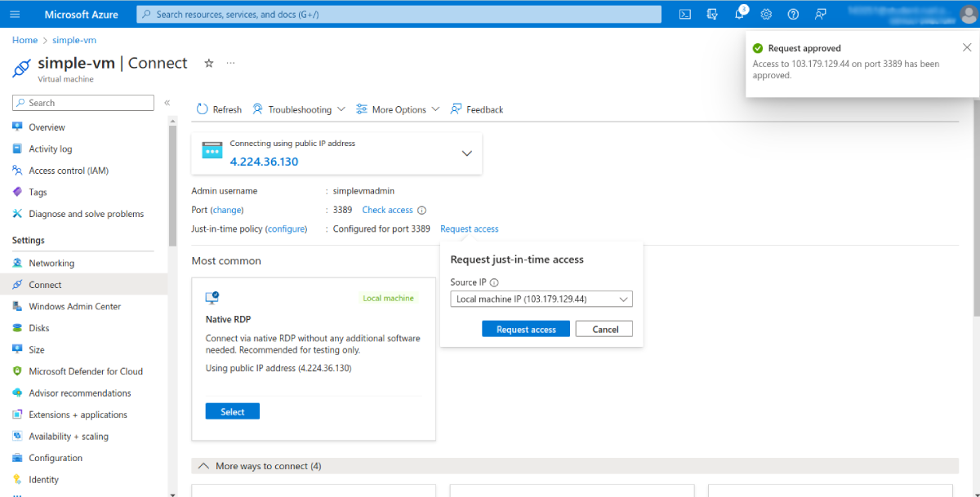Favorite simple-vm with the star icon
The width and height of the screenshot is (980, 497).
pos(209,63)
